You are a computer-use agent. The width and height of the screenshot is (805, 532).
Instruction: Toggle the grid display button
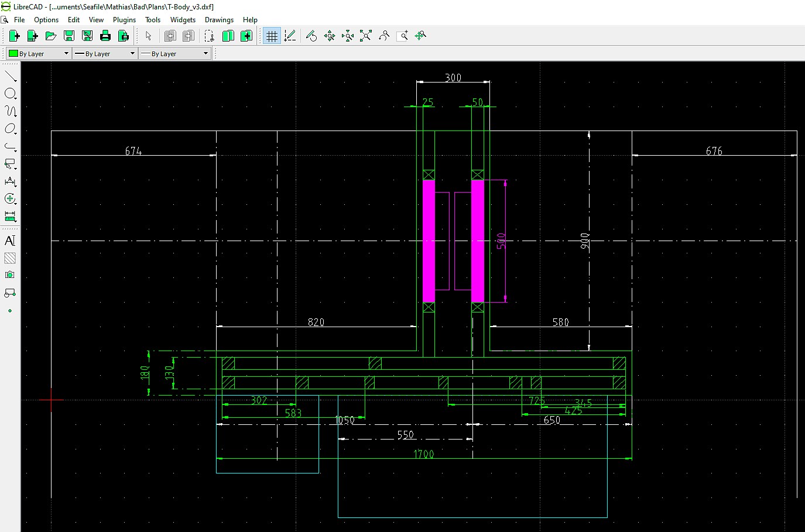pyautogui.click(x=272, y=36)
